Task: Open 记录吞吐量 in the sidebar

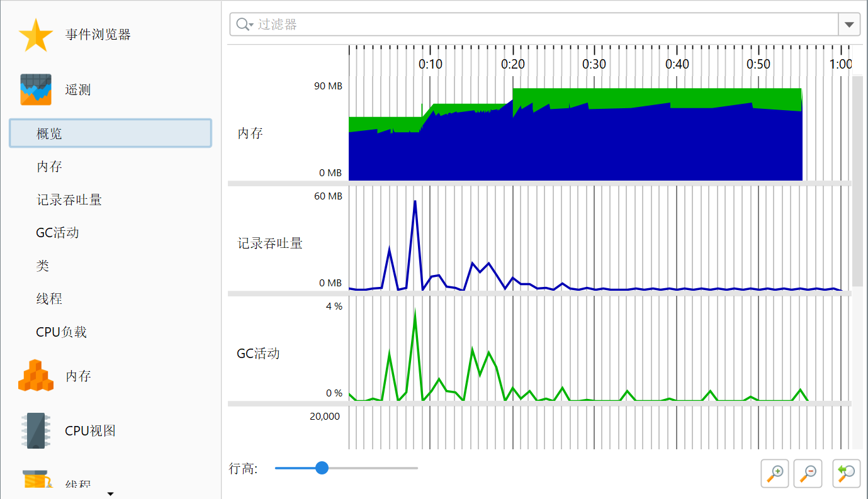Action: [69, 200]
